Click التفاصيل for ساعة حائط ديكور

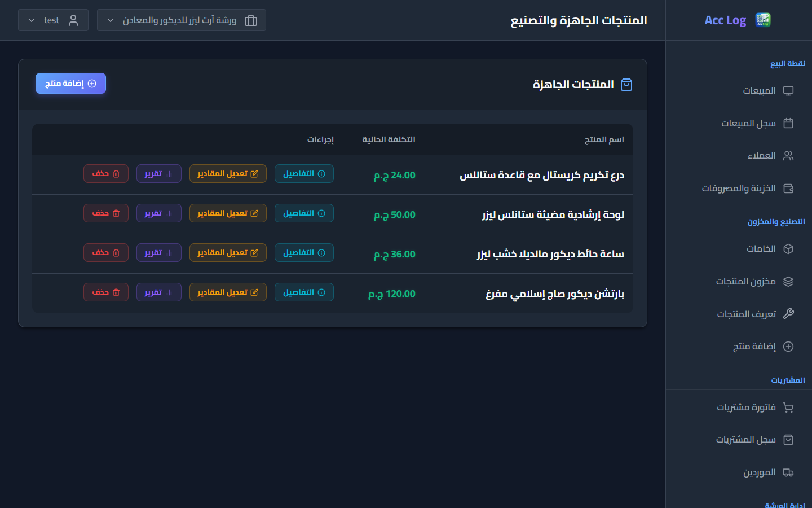(x=304, y=253)
